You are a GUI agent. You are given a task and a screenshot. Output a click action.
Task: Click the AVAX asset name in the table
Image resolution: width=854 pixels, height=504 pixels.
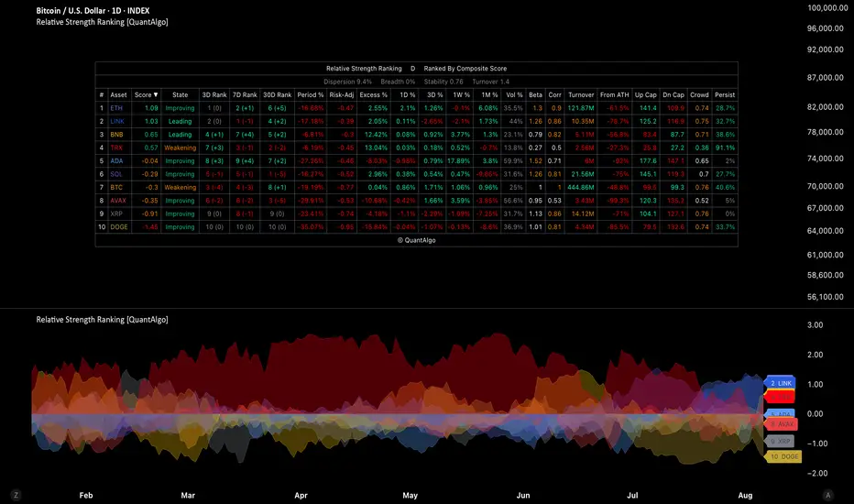coord(118,201)
